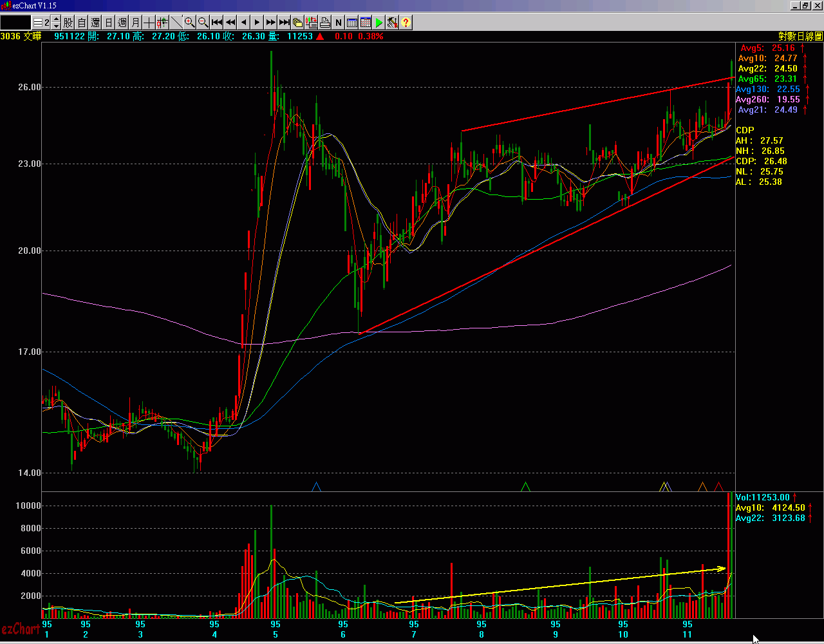Image resolution: width=824 pixels, height=644 pixels.
Task: Click the AL: 25.38 value
Action: click(x=760, y=182)
